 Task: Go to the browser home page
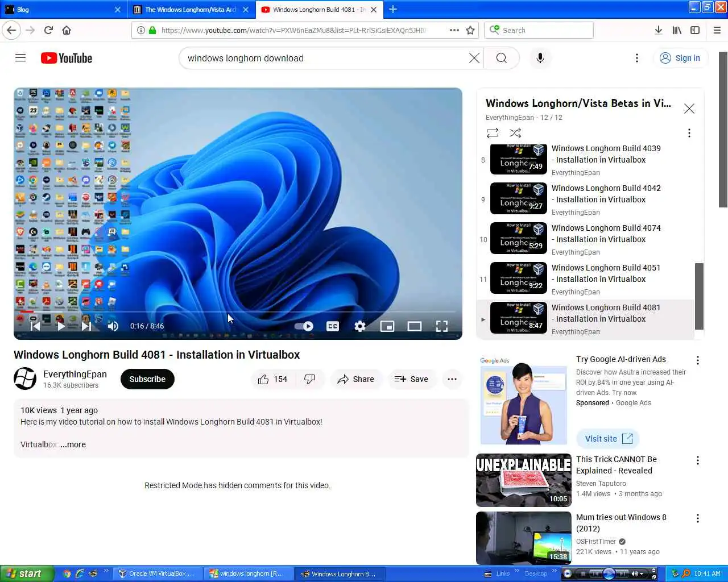[67, 30]
